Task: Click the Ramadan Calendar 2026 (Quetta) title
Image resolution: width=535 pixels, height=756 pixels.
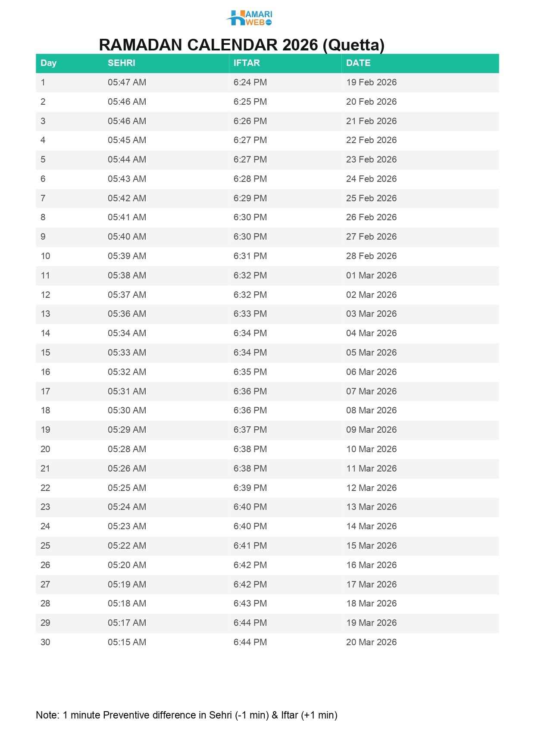Action: pos(241,45)
